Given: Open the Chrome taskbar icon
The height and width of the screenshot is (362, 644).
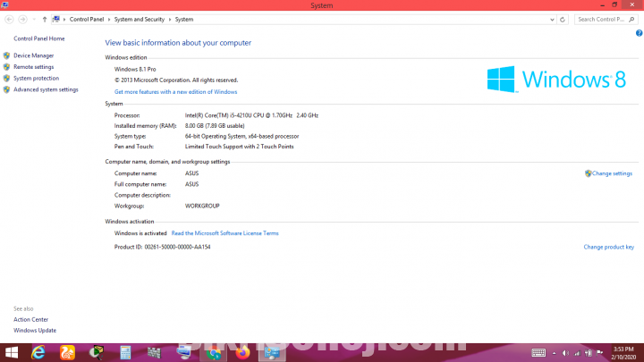Looking at the screenshot, I should click(x=214, y=352).
